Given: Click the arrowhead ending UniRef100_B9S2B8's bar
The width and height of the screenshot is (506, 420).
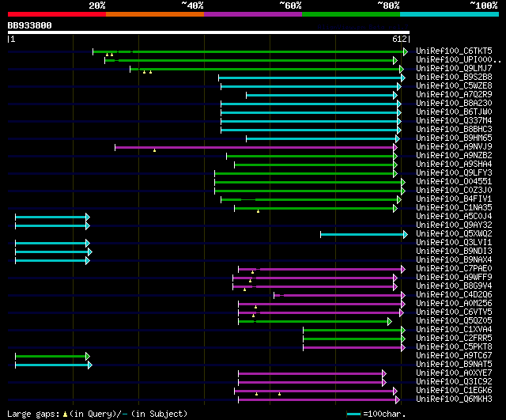Looking at the screenshot, I should [x=403, y=78].
